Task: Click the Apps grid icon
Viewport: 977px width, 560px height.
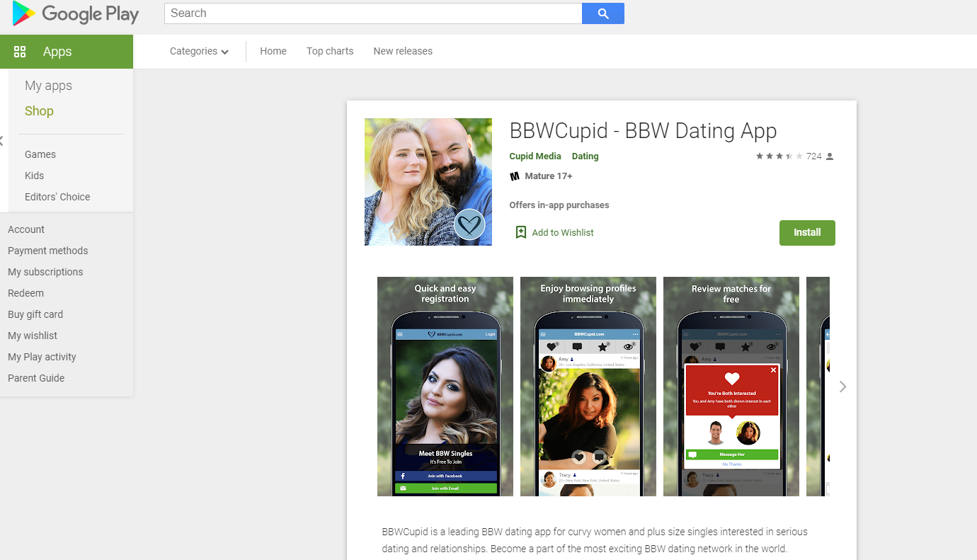Action: (20, 52)
